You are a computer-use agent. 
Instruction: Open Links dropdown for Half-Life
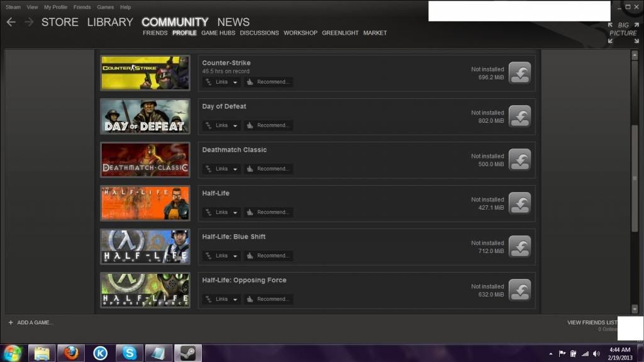(x=222, y=212)
